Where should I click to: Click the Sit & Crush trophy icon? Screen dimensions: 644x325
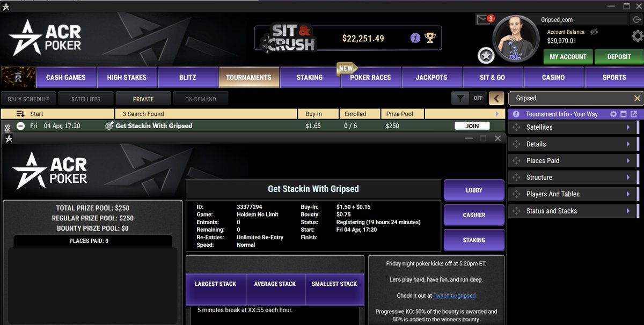(430, 38)
